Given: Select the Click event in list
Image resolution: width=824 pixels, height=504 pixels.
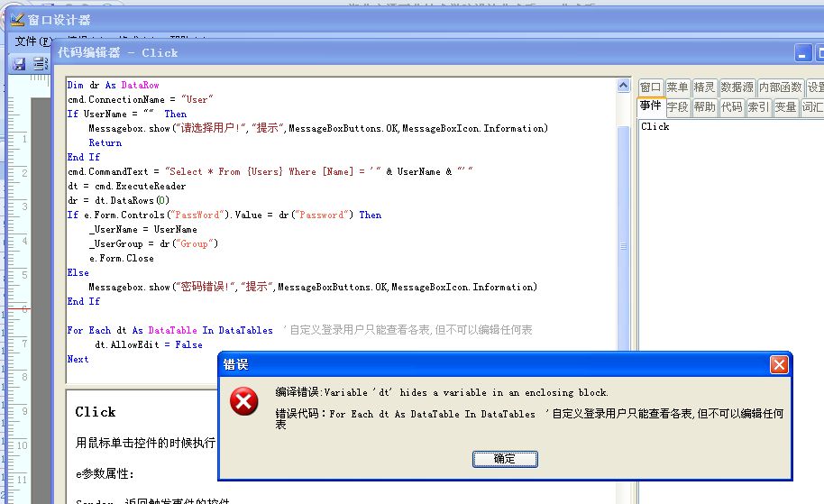Looking at the screenshot, I should [655, 127].
